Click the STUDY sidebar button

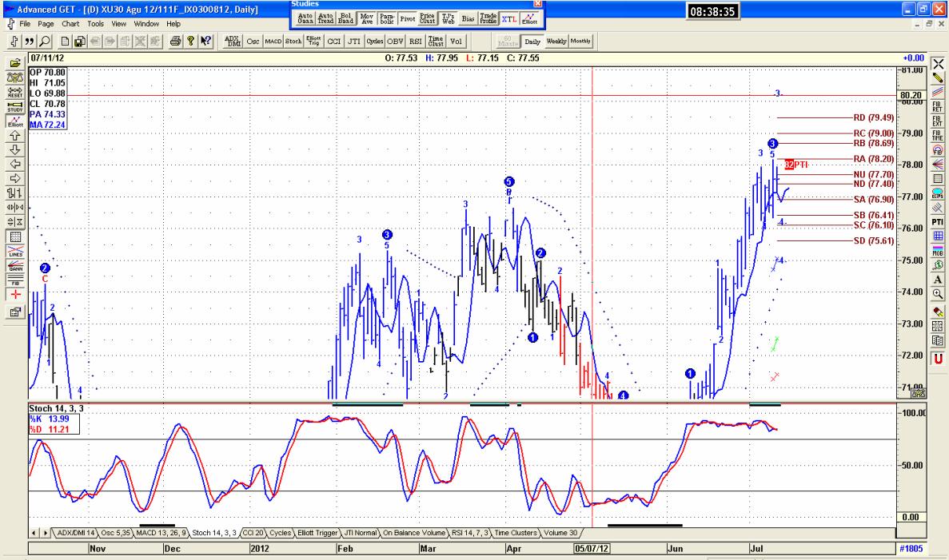point(15,106)
